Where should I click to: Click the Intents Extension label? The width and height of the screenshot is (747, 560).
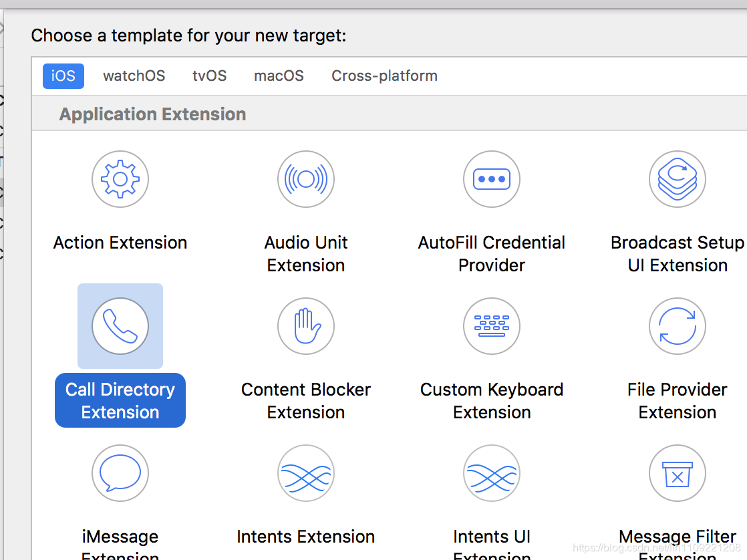pos(306,537)
